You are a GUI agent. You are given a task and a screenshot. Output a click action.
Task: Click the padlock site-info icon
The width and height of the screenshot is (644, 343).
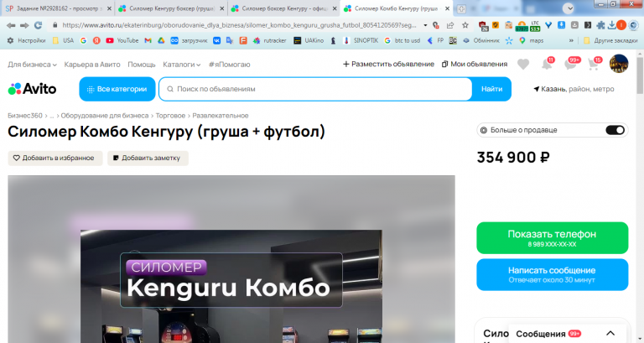[55, 25]
